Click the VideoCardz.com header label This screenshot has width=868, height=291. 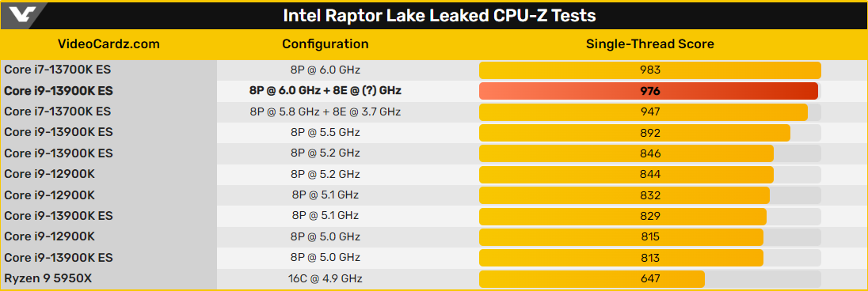tap(109, 44)
